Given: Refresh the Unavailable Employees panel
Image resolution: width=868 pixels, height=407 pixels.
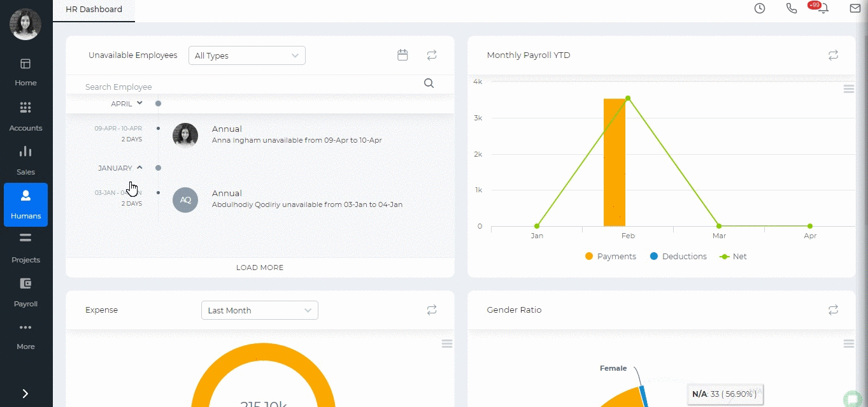Looking at the screenshot, I should 432,55.
